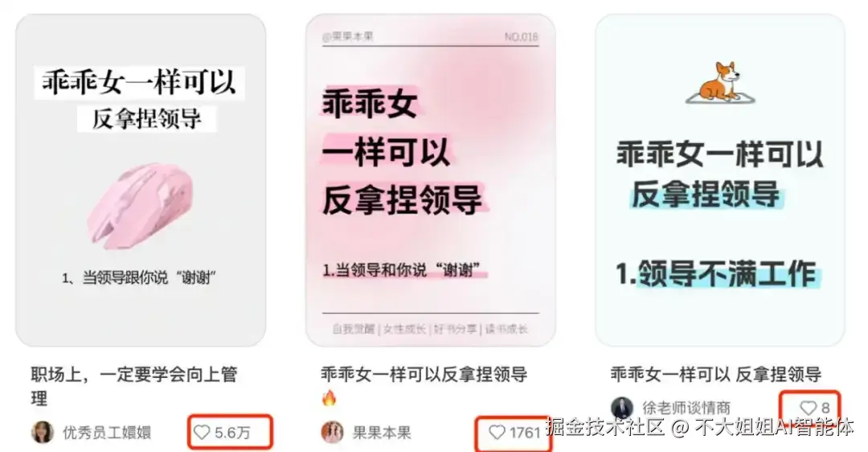Open 果果本果 profile avatar
Viewport: 868px width, 452px height.
click(x=332, y=432)
